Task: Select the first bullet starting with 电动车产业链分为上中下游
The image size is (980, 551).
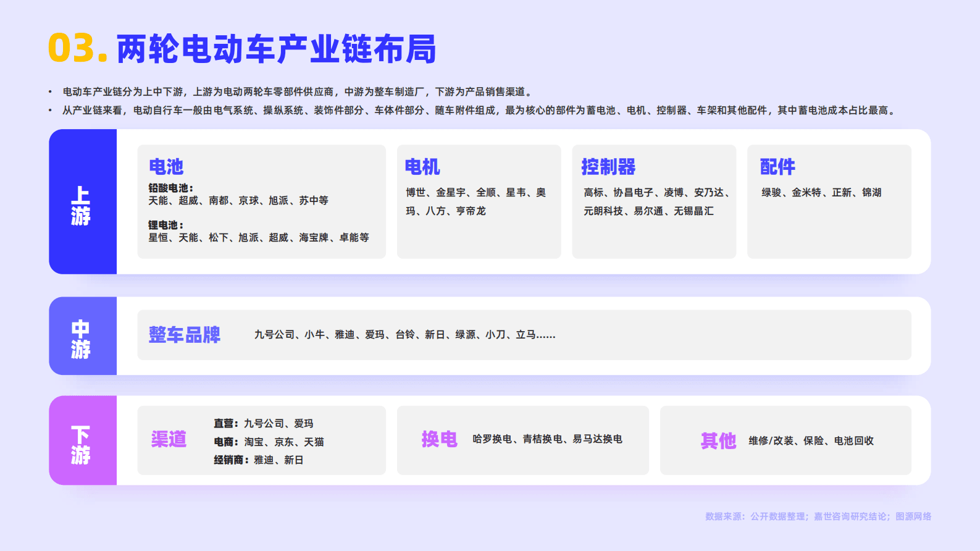Action: 297,91
